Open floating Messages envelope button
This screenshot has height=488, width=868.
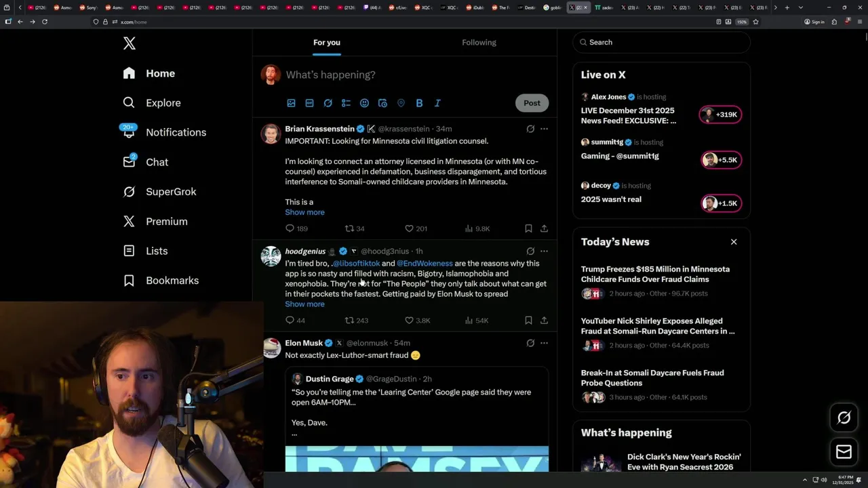tap(844, 452)
